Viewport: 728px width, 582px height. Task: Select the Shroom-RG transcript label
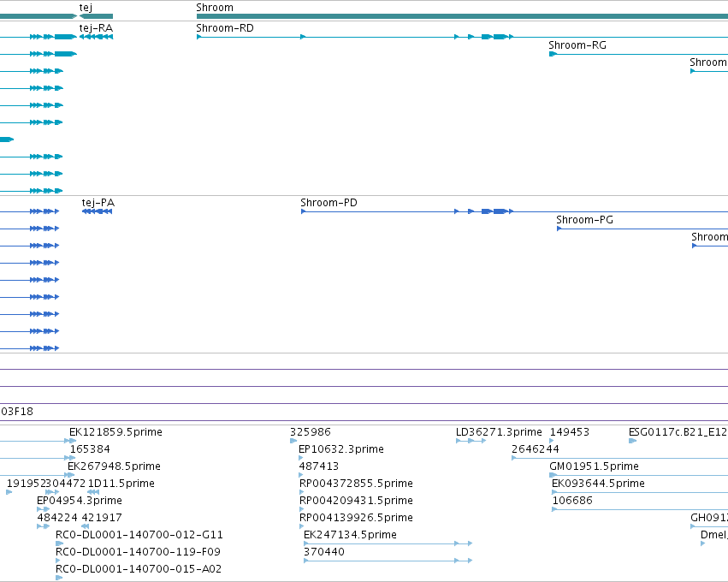point(577,45)
